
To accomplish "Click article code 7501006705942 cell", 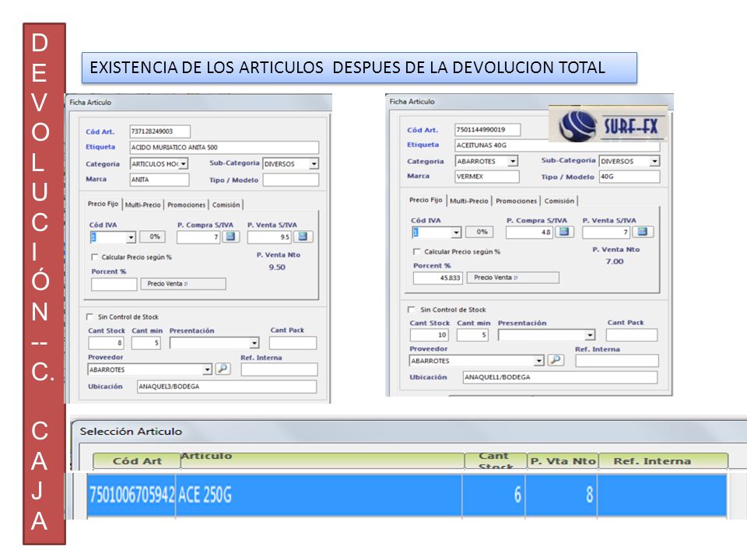I will click(x=132, y=495).
